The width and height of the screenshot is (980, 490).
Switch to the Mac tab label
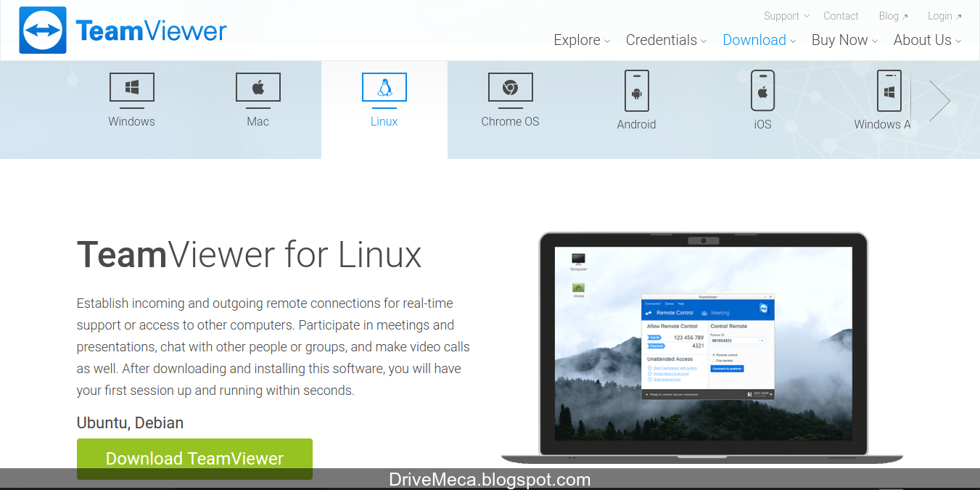tap(258, 121)
